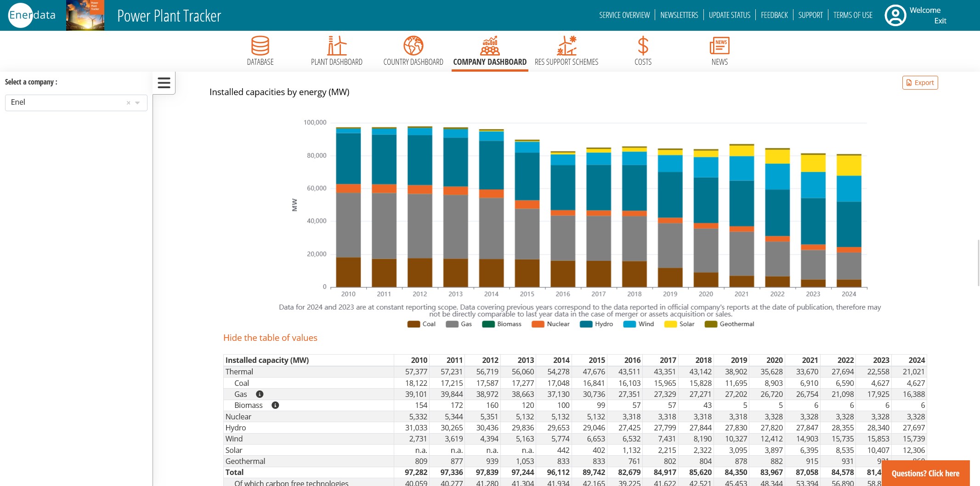This screenshot has width=980, height=486.
Task: Open the News newspaper icon
Action: click(x=719, y=46)
